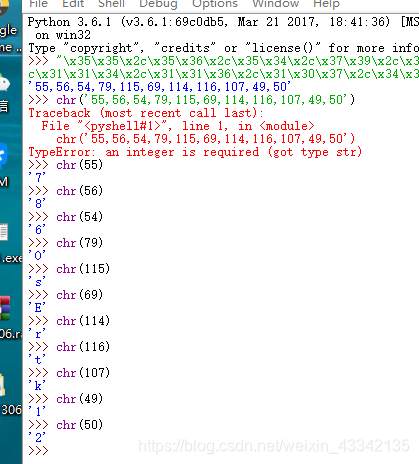Click the output '1'
This screenshot has height=464, width=419.
pyautogui.click(x=37, y=412)
